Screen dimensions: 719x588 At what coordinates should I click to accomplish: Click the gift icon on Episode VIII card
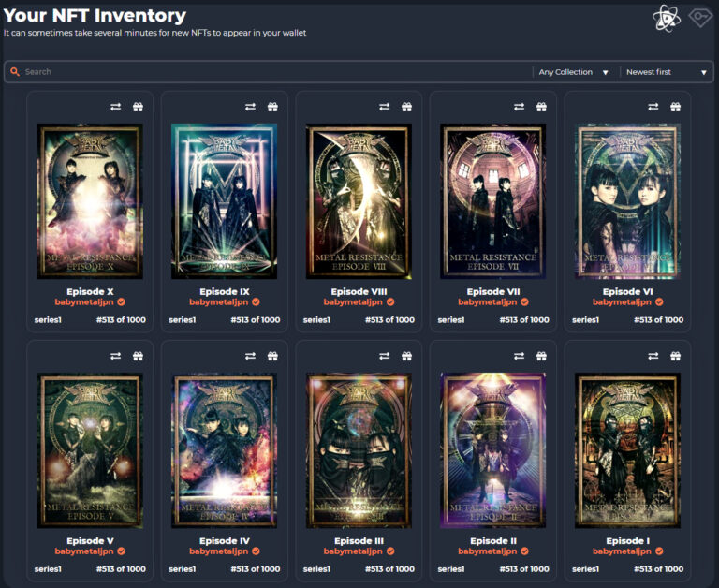pos(406,107)
